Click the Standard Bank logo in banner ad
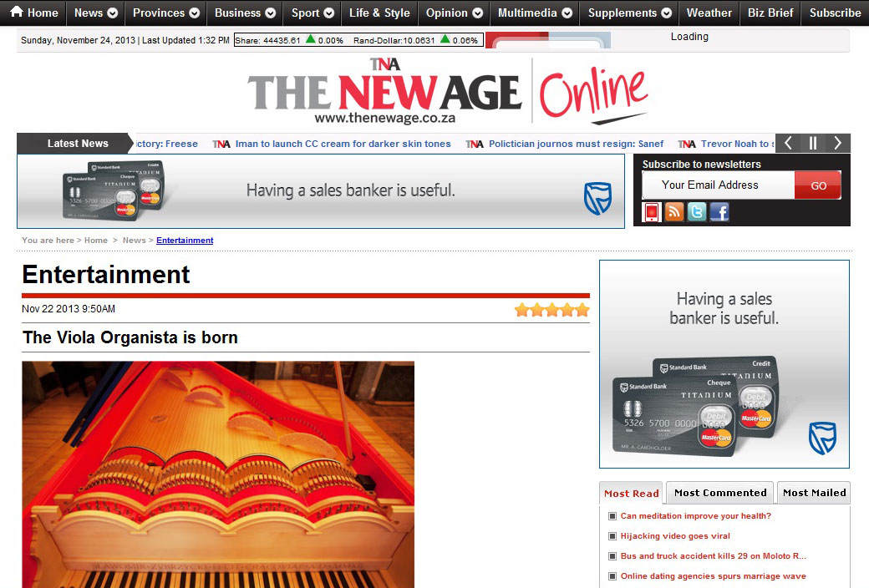Viewport: 869px width, 588px height. tap(597, 198)
